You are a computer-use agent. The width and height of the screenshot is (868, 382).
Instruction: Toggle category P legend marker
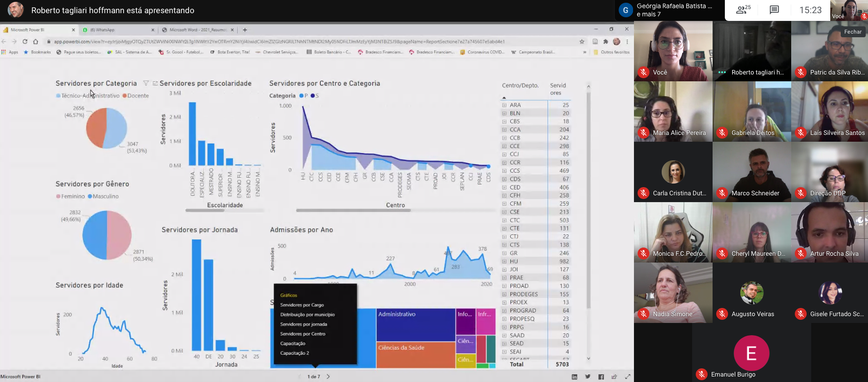[304, 96]
